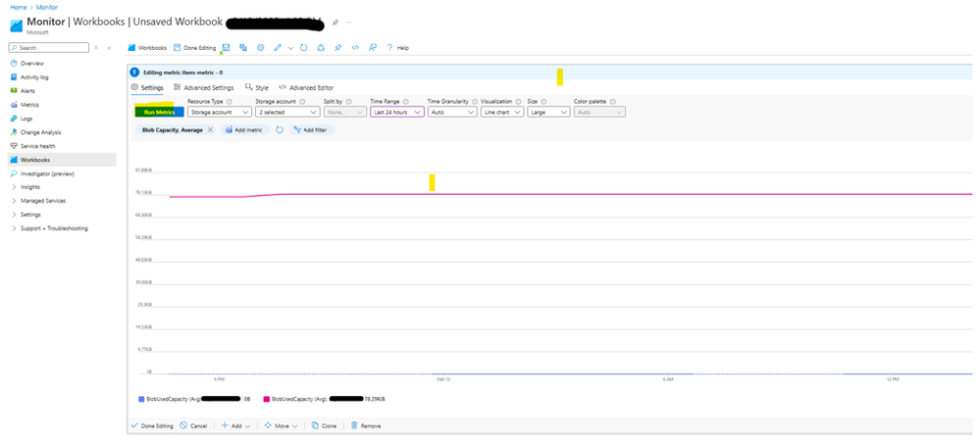Click Help in the toolbar
The height and width of the screenshot is (444, 980).
click(x=398, y=47)
